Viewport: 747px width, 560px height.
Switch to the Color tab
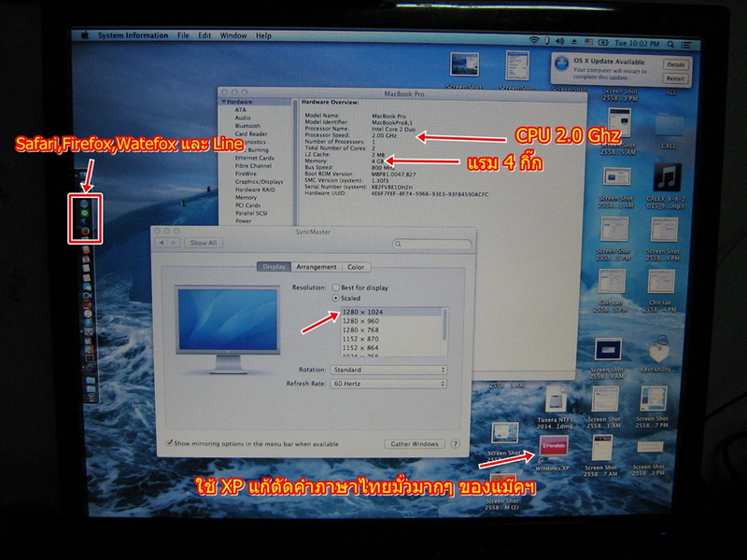click(x=356, y=267)
